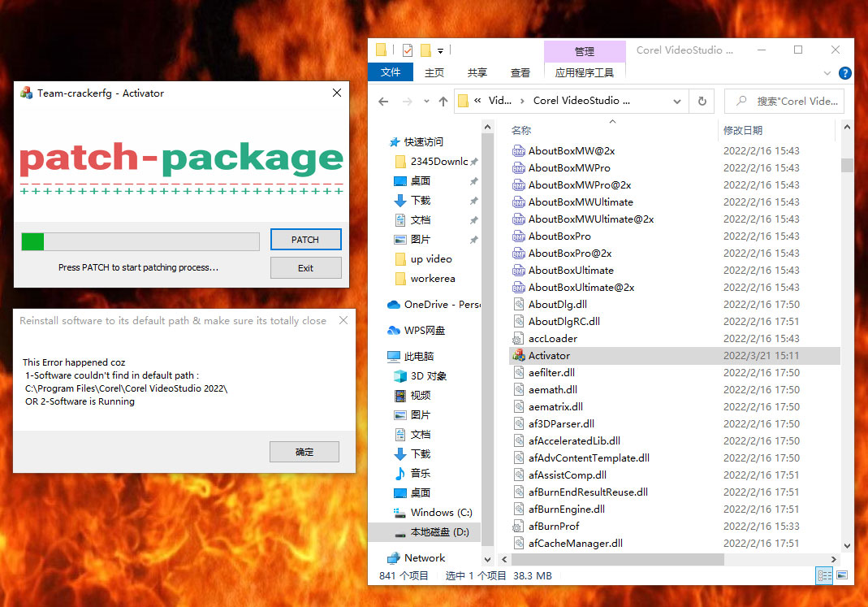Image resolution: width=868 pixels, height=607 pixels.
Task: Select the accLoader file icon
Action: pos(519,338)
